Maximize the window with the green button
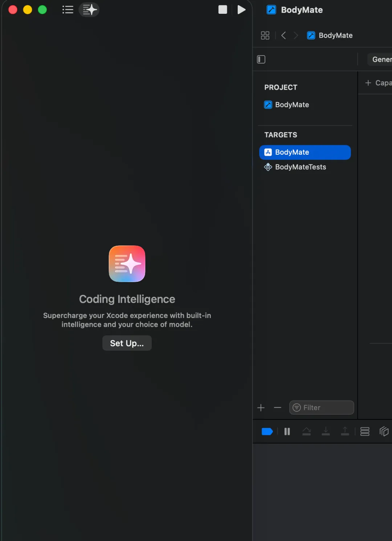The height and width of the screenshot is (541, 392). coord(42,10)
